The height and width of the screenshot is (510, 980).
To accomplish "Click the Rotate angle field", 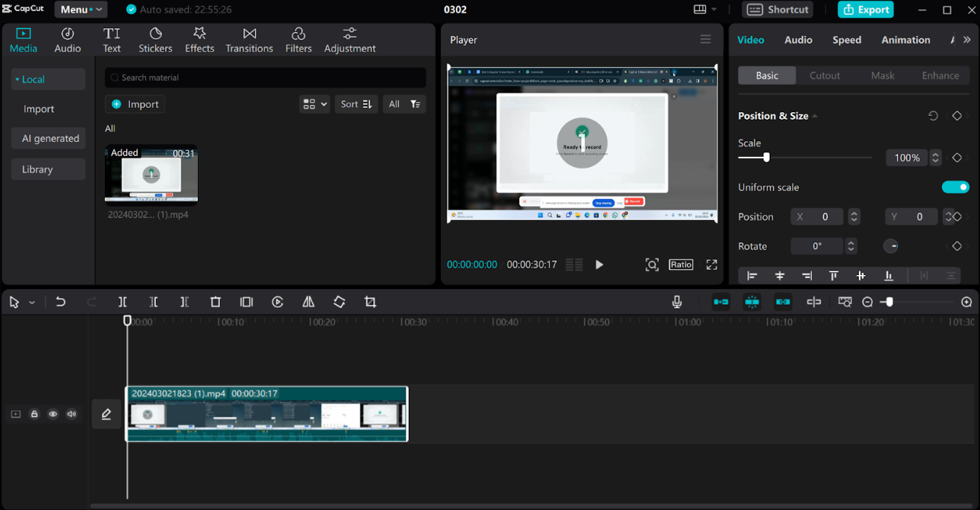I will pos(817,246).
